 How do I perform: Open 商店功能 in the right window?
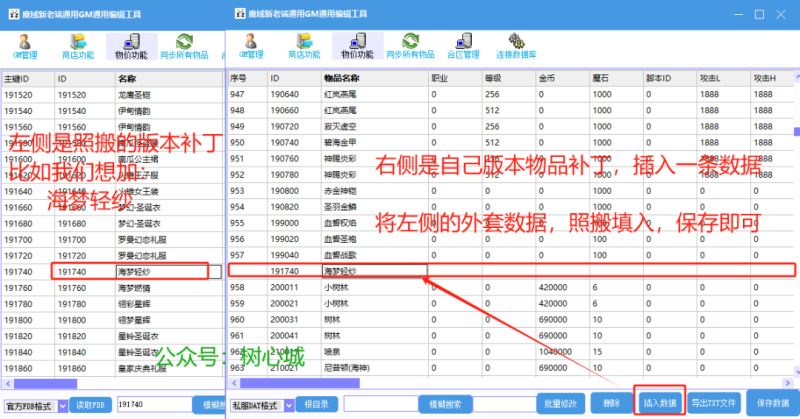tap(304, 46)
